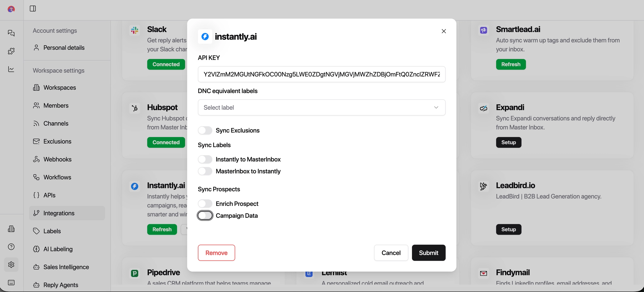
Task: Open the settings gear in the left rail
Action: point(11,265)
